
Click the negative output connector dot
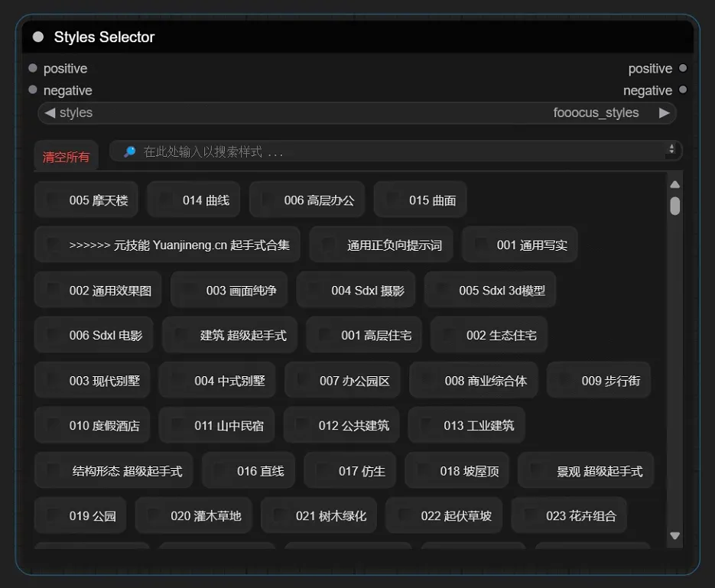(683, 89)
